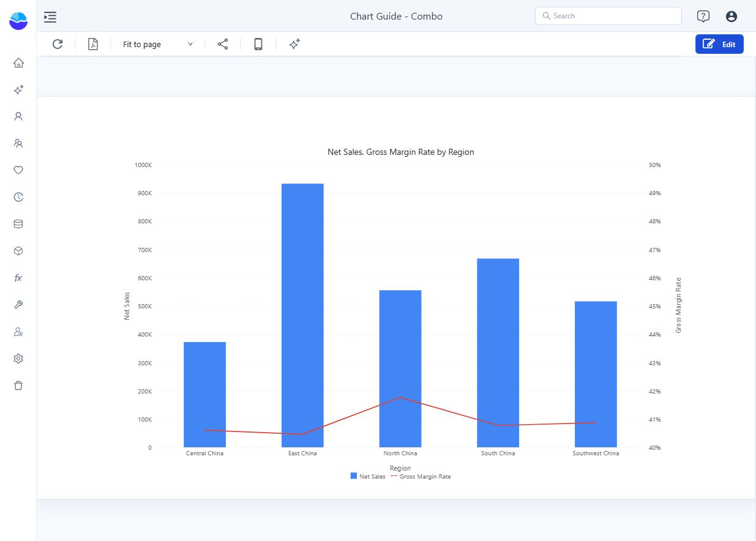The image size is (756, 541).
Task: Export to PDF using toolbar icon
Action: 93,44
